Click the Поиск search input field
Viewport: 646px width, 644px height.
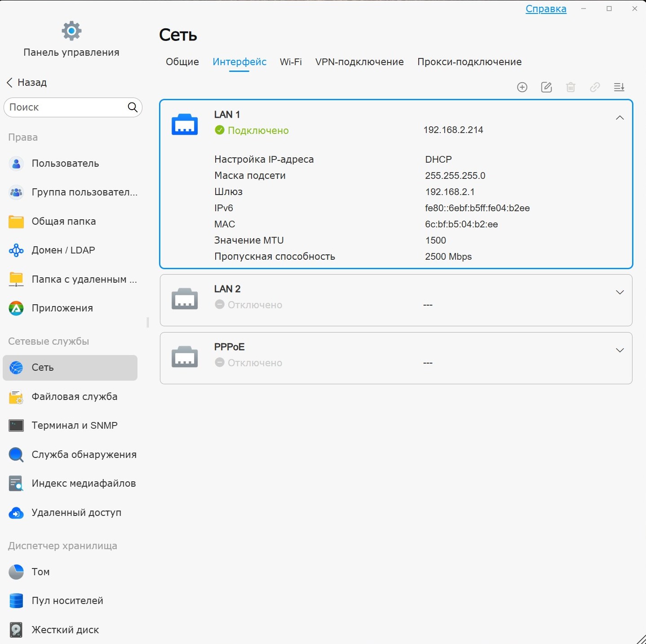(x=65, y=107)
